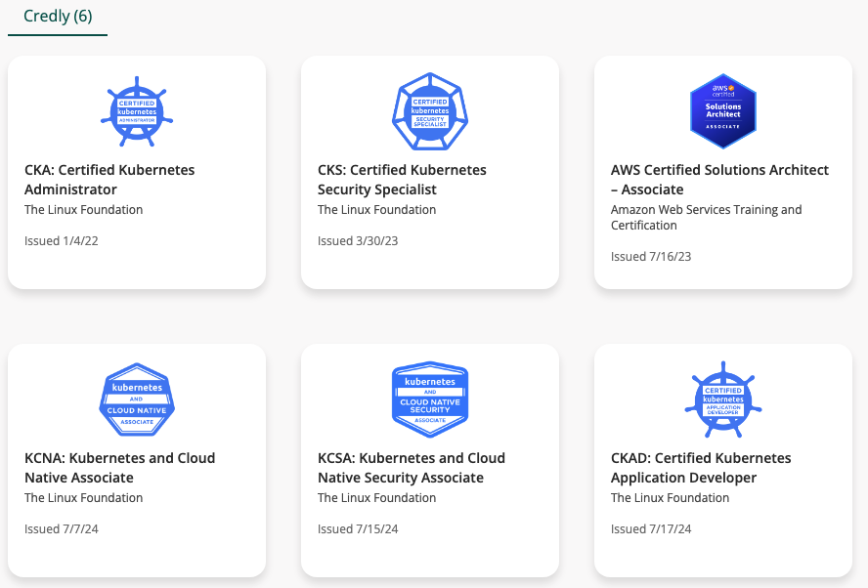
Task: Click the Issued 7/16/23 date
Action: 651,256
